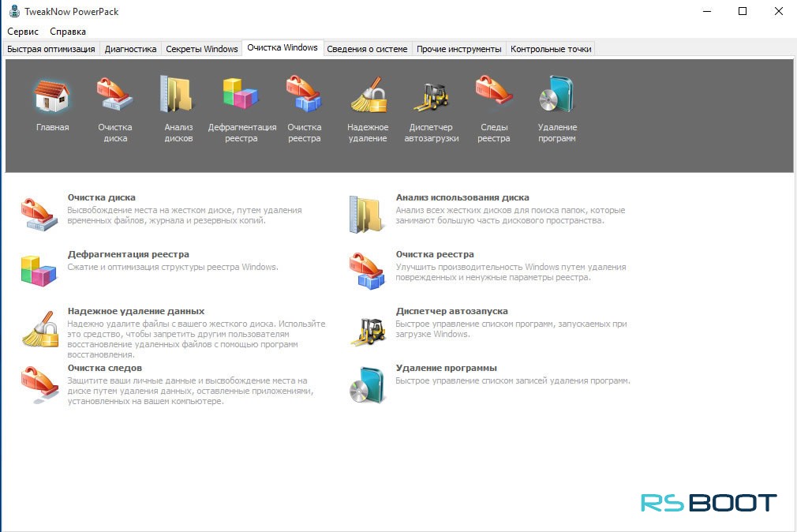Select the Очистка Windows tab
Screen dimensions: 797x532
tap(283, 48)
